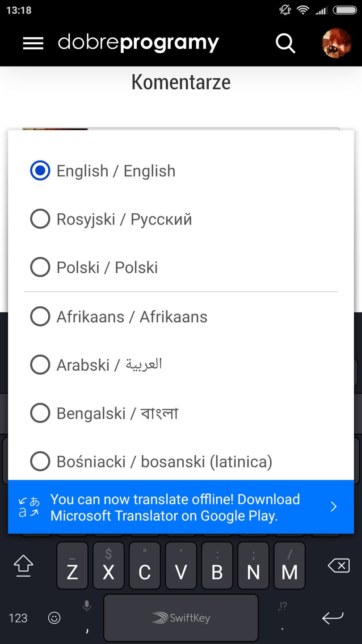Screen dimensions: 362x644
Task: Select Bengalski / বাংলা from the language list
Action: (x=116, y=413)
